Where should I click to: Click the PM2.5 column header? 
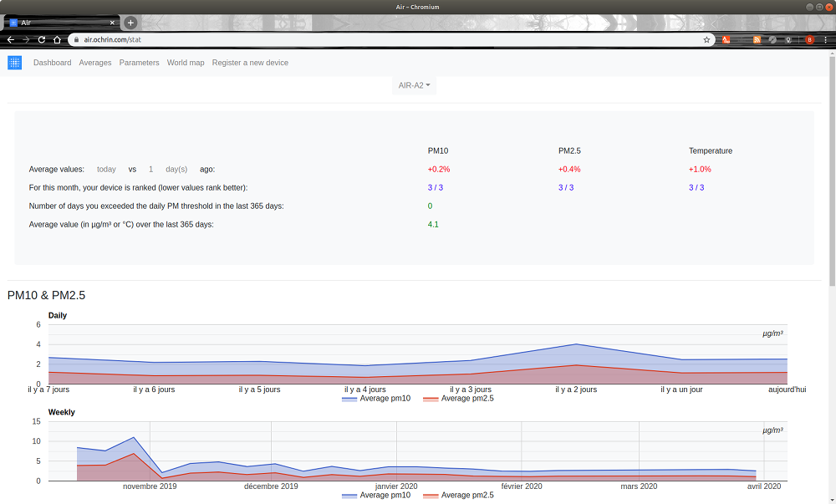point(569,150)
